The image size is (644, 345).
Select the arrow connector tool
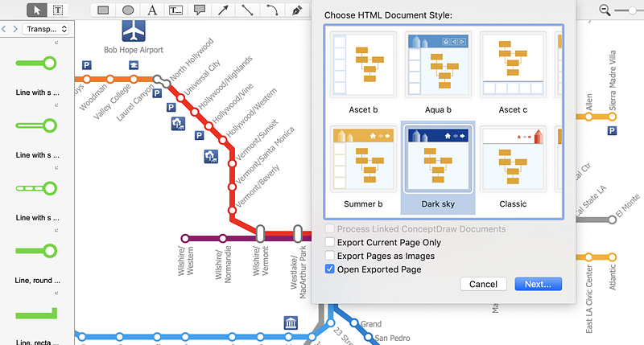[224, 10]
